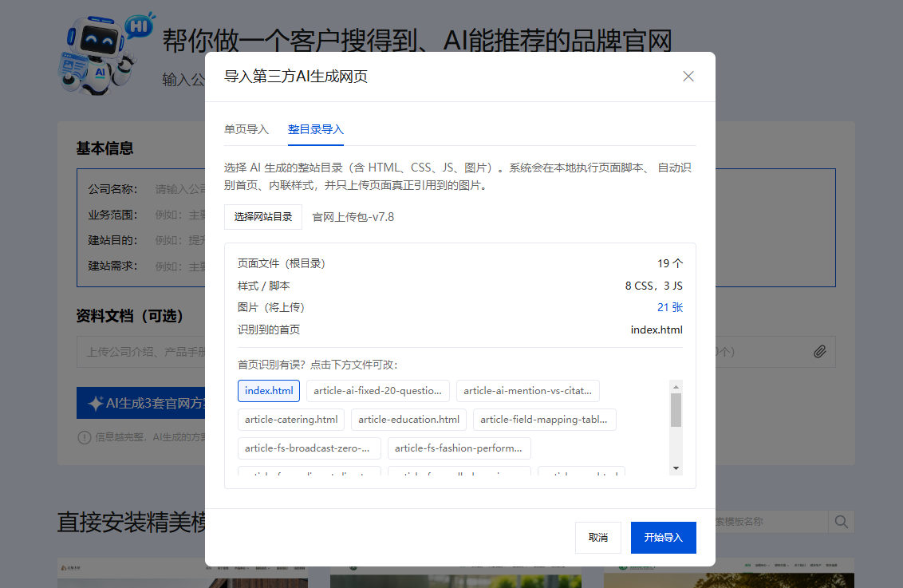903x588 pixels.
Task: Pick article-education.html as homepage
Action: [409, 420]
